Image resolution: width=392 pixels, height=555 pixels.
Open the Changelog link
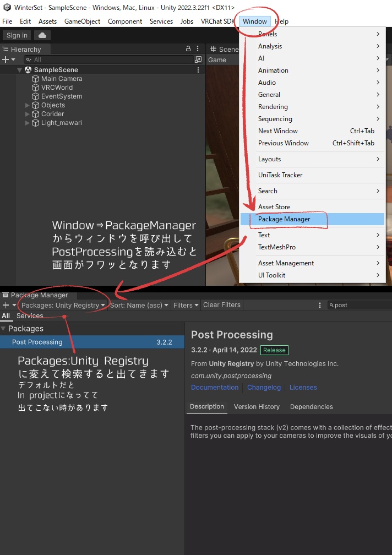[264, 387]
